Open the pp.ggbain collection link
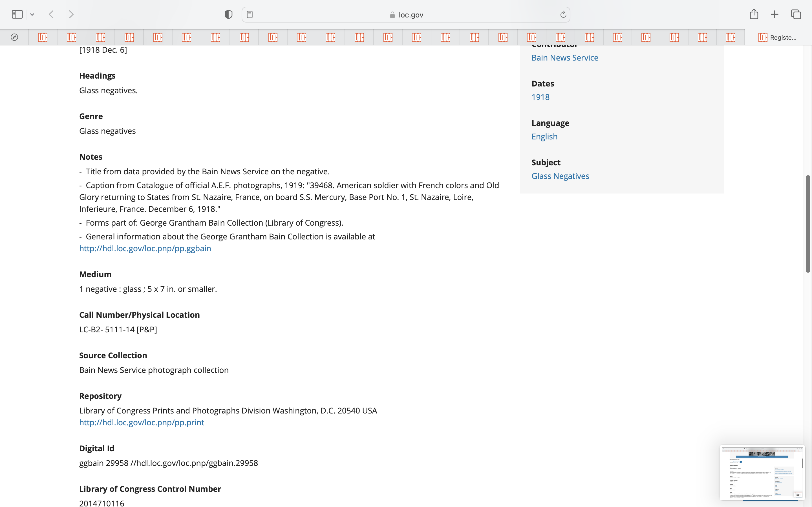This screenshot has height=507, width=812. click(x=145, y=248)
